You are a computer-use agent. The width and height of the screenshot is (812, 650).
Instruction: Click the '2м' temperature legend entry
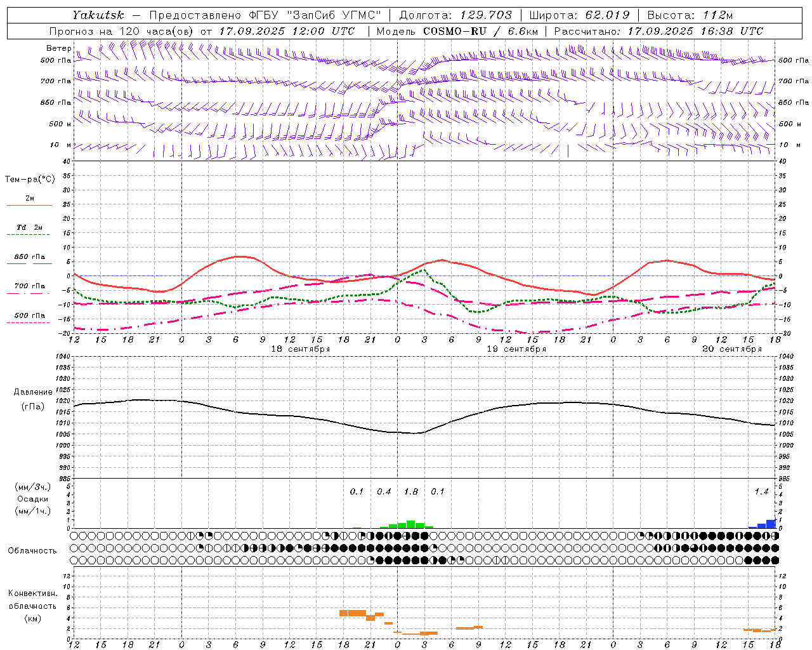30,199
